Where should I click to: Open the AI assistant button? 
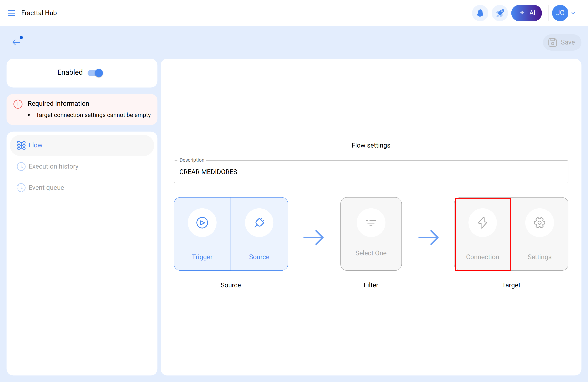click(x=527, y=13)
